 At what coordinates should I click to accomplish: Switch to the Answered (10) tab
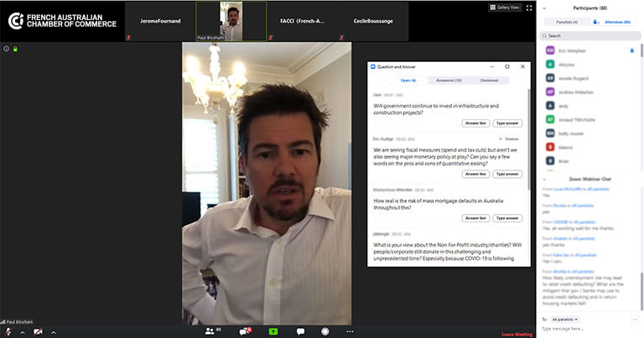[x=445, y=80]
